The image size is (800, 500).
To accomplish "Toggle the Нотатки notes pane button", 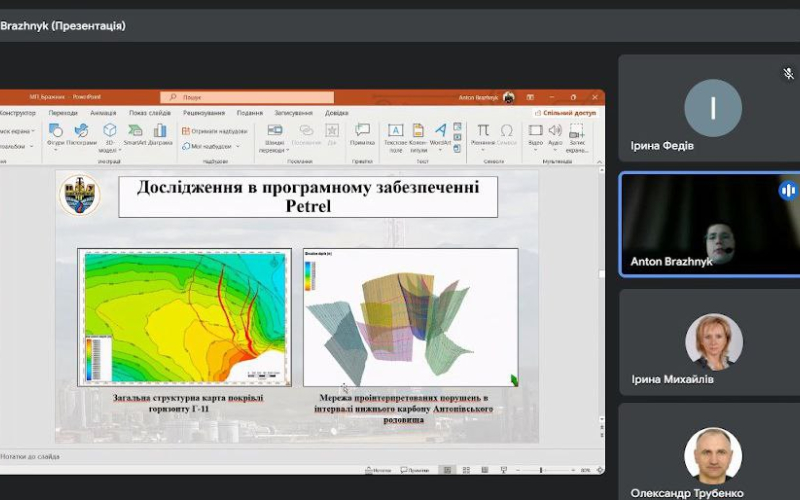I will tap(378, 470).
